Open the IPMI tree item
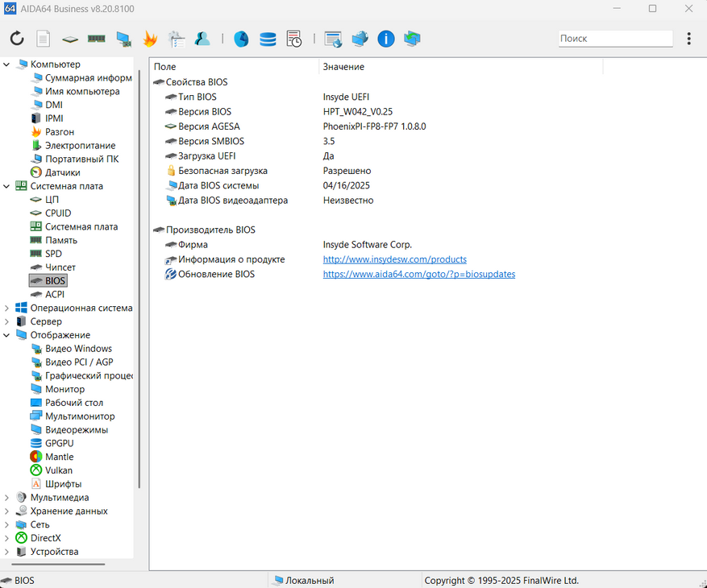 point(47,118)
